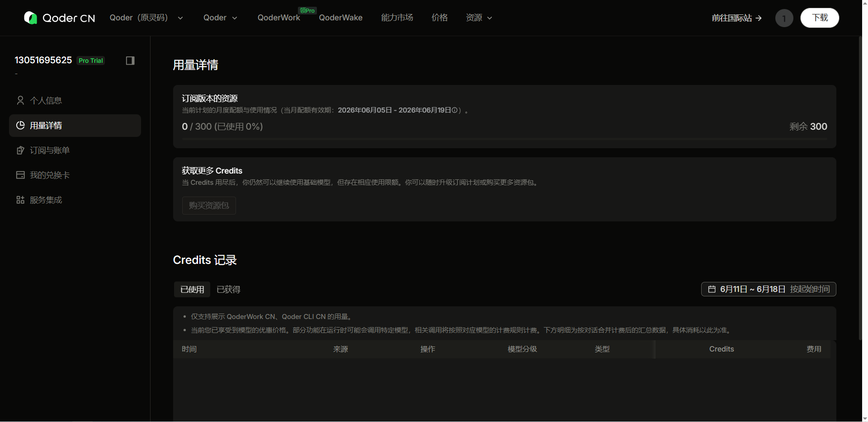Viewport: 868px width, 422px height.
Task: Click the info icon after 2026年06月19日
Action: tap(454, 110)
